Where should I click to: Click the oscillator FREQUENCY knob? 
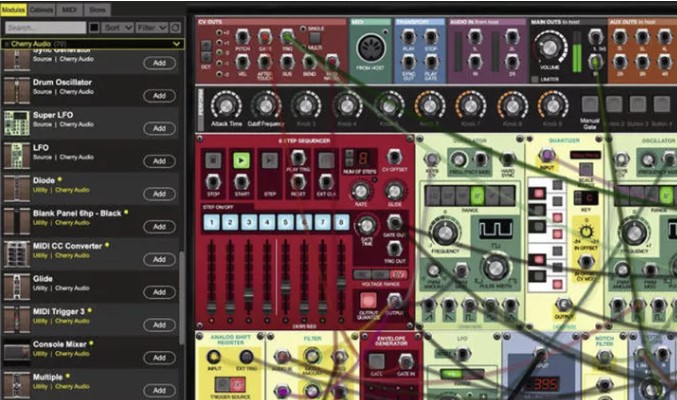(x=445, y=233)
